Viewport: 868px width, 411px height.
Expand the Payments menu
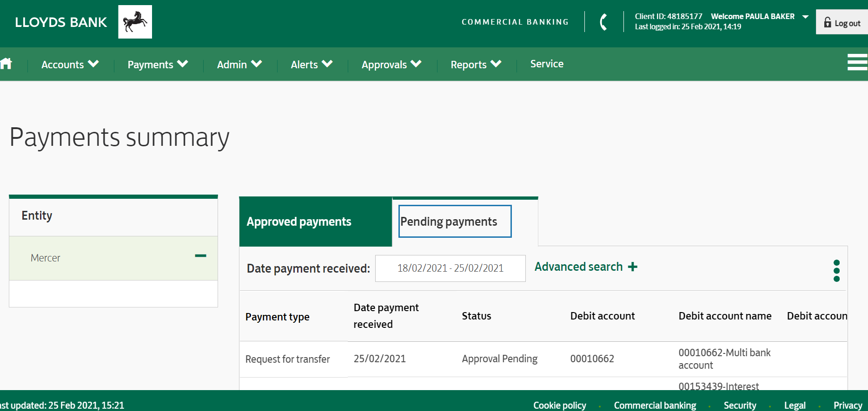pyautogui.click(x=158, y=64)
